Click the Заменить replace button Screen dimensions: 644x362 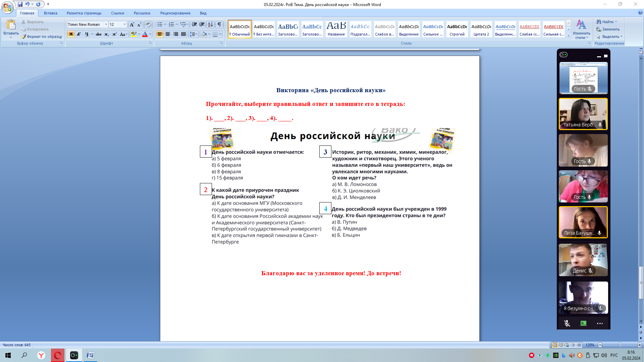point(608,29)
